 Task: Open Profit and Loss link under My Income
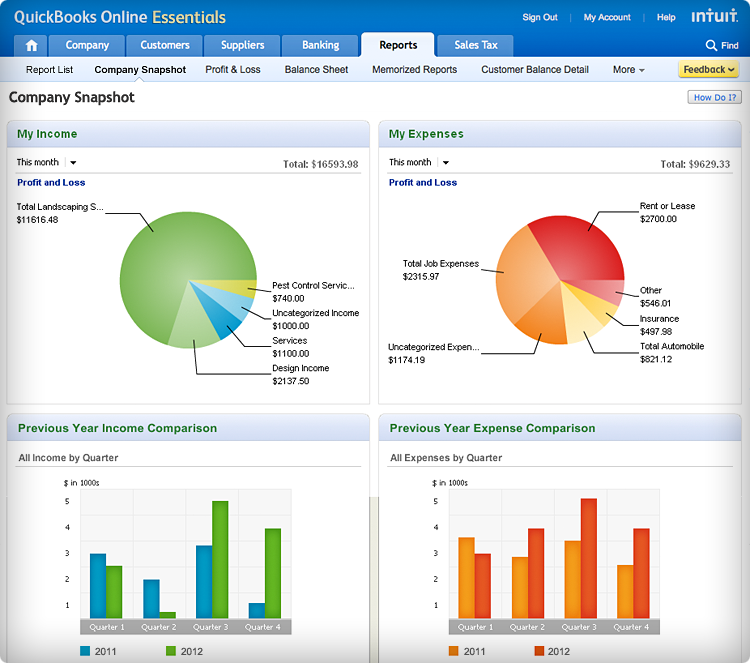coord(51,183)
